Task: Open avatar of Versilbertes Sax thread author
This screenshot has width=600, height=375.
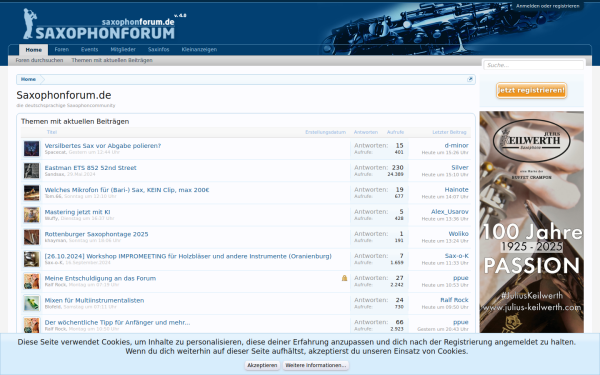Action: coord(31,148)
